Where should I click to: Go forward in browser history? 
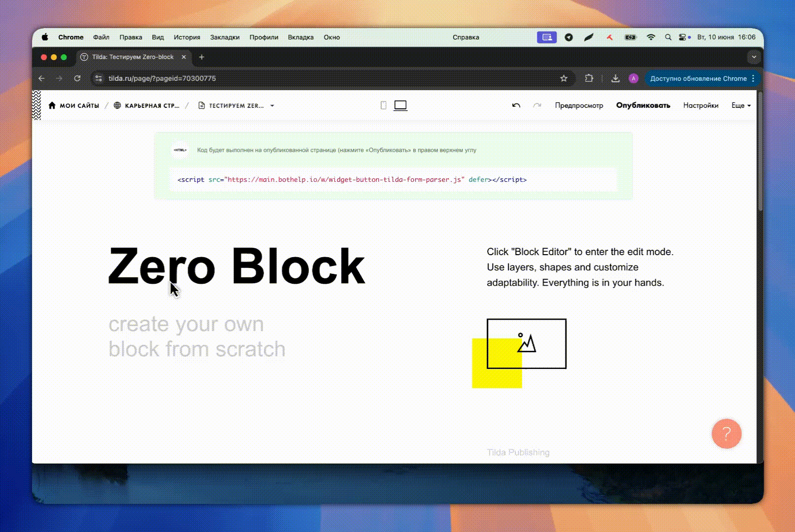click(x=59, y=78)
